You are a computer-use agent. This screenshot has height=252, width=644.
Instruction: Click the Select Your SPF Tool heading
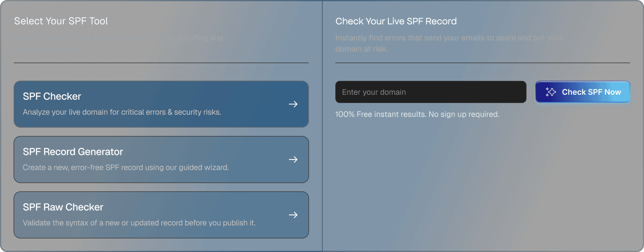click(x=61, y=21)
